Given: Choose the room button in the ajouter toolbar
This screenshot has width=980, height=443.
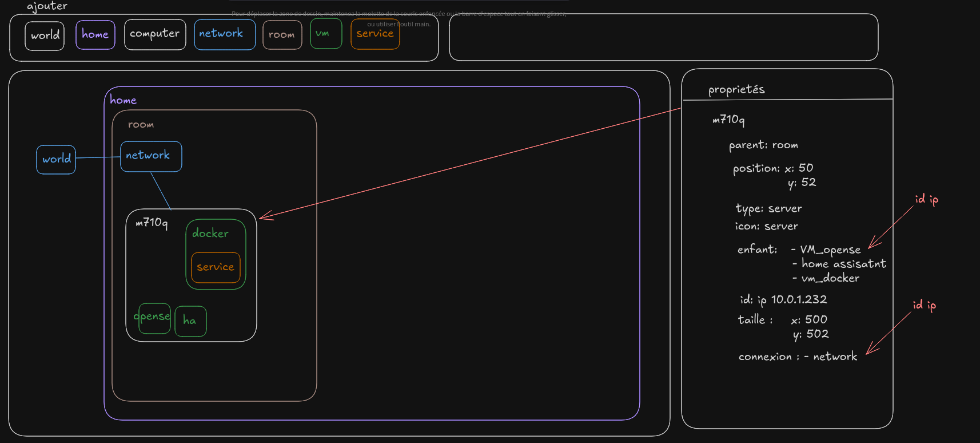Looking at the screenshot, I should [x=282, y=35].
